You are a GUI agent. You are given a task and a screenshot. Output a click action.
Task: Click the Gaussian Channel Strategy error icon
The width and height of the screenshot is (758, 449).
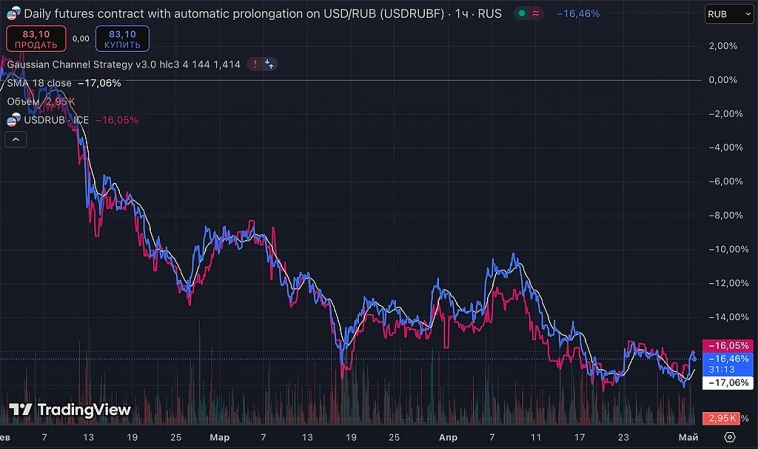(x=256, y=64)
